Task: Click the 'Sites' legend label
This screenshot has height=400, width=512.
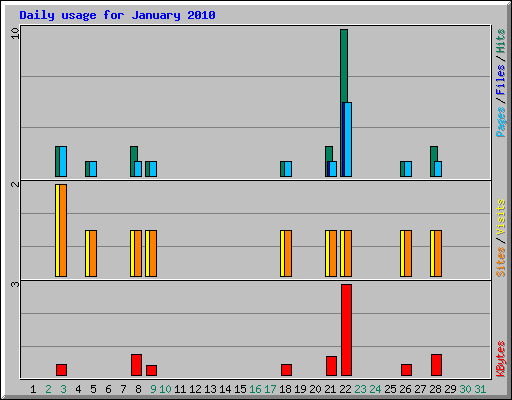Action: point(500,262)
